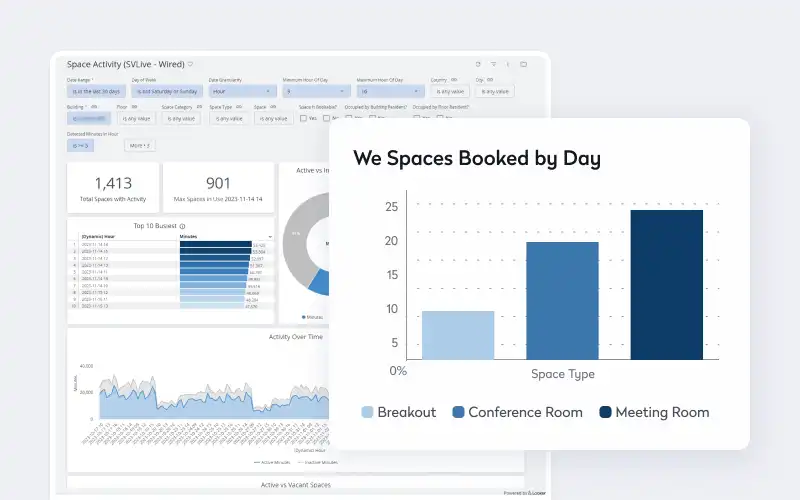Click the Meeting Room legend color swatch
The width and height of the screenshot is (800, 500).
pyautogui.click(x=605, y=412)
